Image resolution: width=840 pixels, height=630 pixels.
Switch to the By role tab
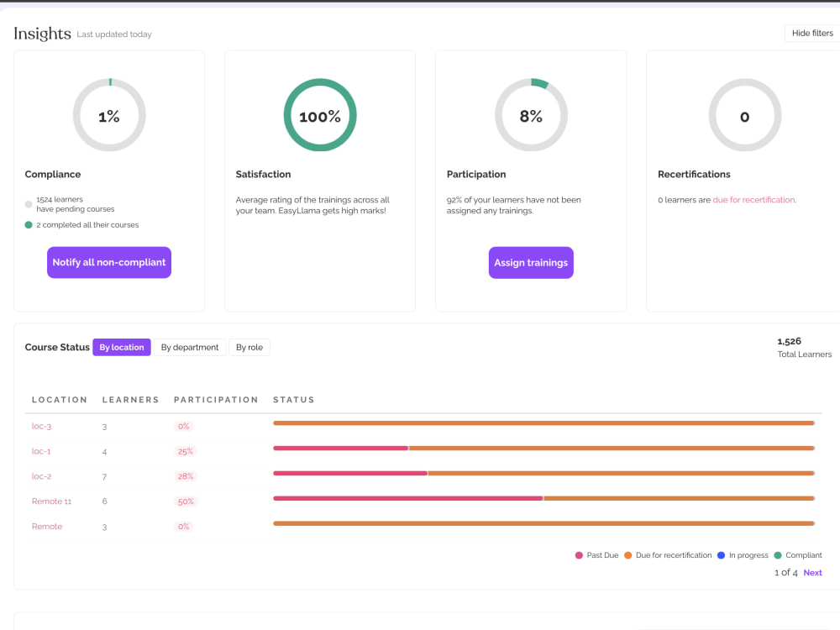249,347
